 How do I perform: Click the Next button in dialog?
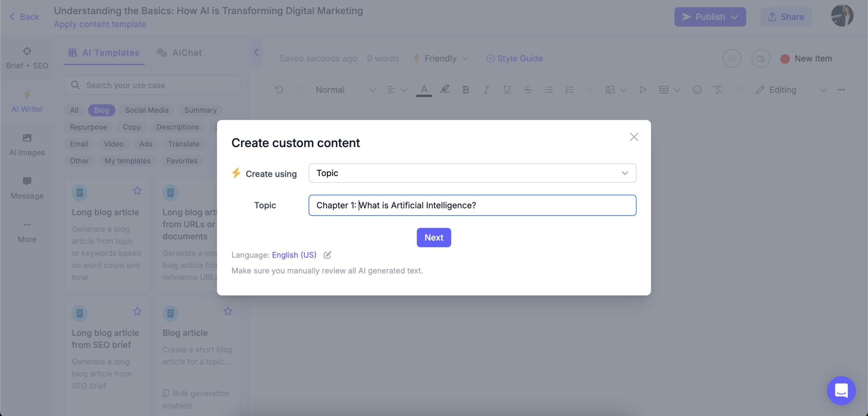tap(433, 237)
